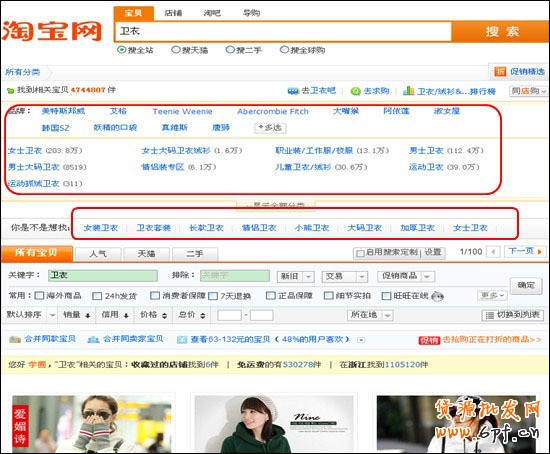Open the 男士卫衣 category link
The image size is (550, 454).
click(x=426, y=151)
